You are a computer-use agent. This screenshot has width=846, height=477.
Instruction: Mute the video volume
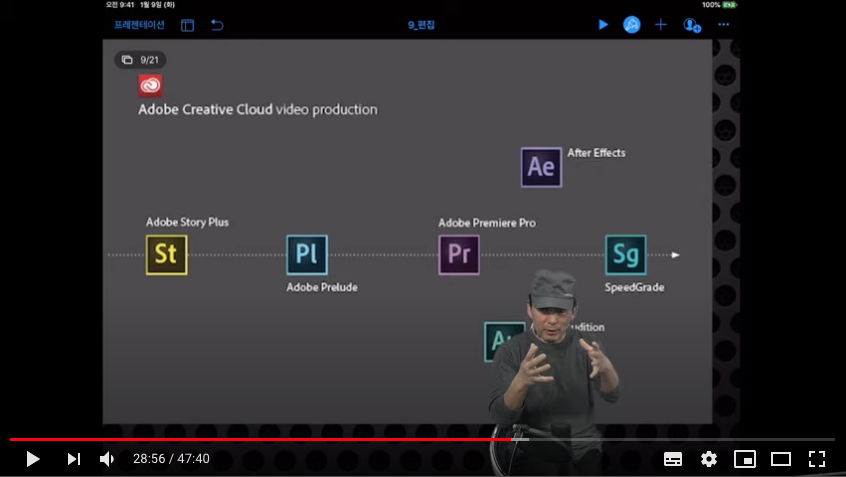(107, 459)
